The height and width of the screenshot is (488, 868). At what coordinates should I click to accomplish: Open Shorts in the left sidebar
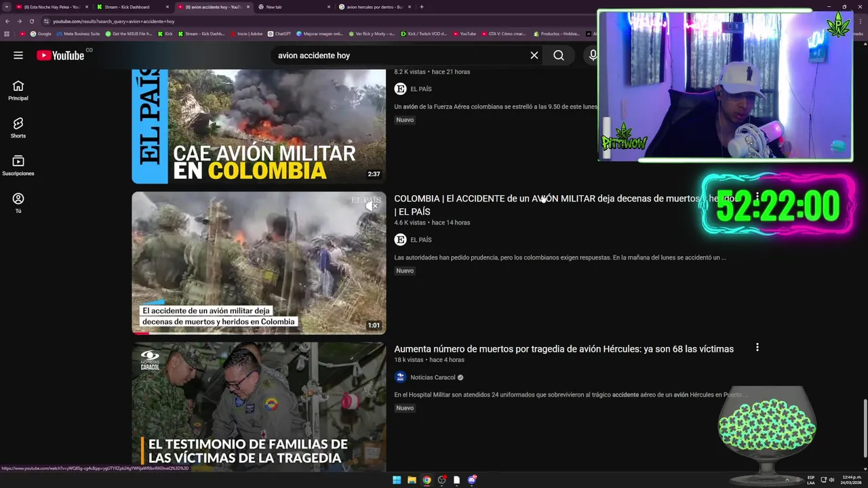18,128
